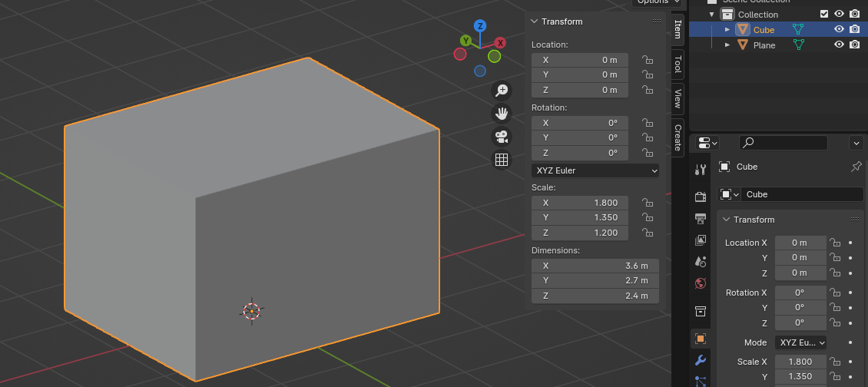Open the Item sidebar tab

pos(678,29)
